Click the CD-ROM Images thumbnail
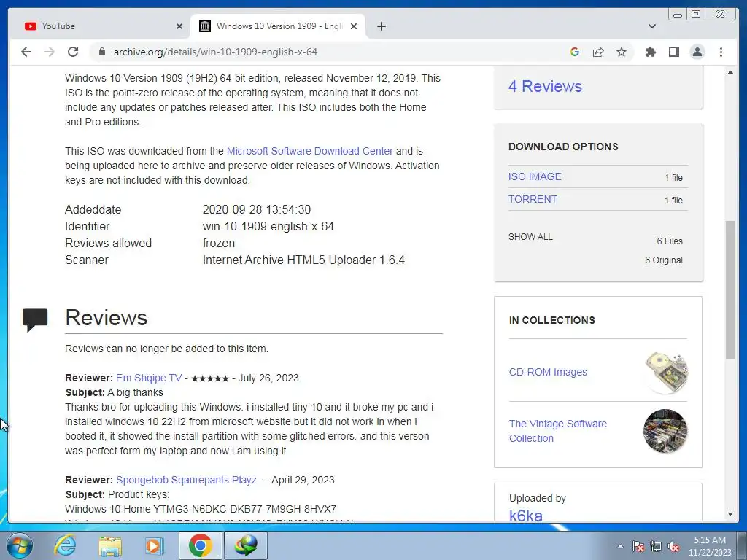747x560 pixels. click(666, 373)
